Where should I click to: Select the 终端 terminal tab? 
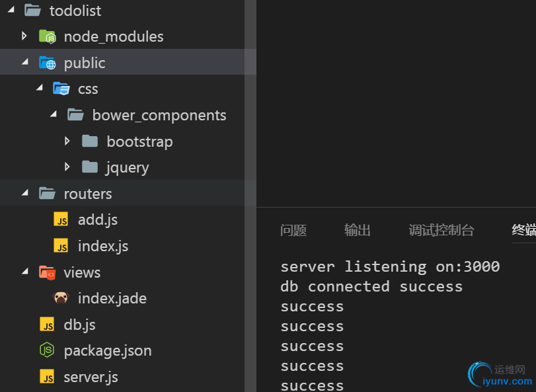click(x=523, y=230)
